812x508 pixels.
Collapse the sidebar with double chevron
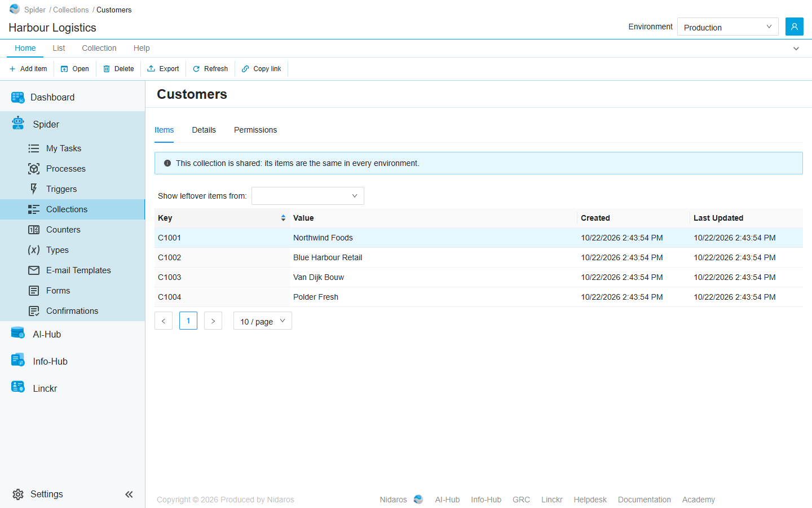129,494
